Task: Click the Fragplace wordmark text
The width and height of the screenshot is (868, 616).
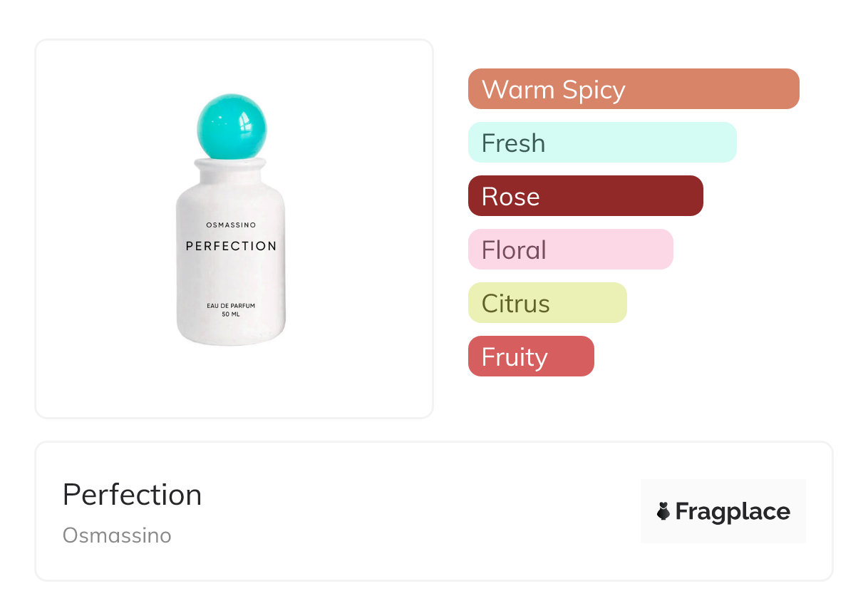Action: (x=732, y=511)
